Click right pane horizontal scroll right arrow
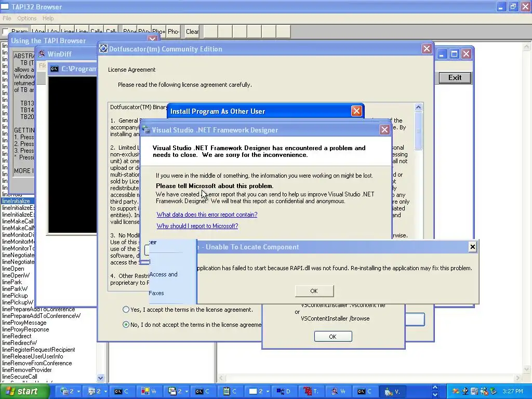 (x=518, y=378)
